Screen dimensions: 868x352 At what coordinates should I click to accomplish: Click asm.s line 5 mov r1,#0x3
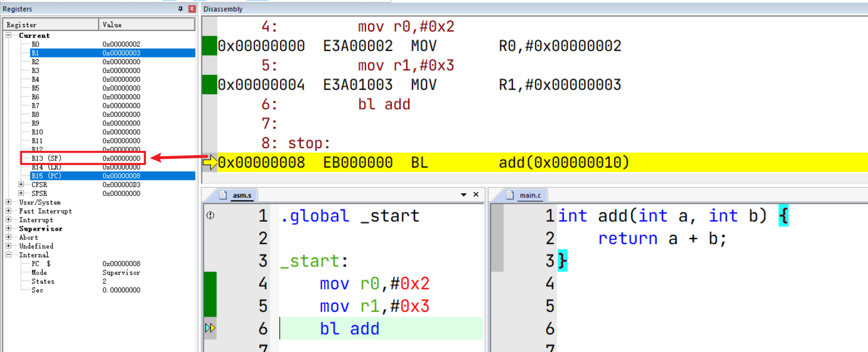tap(375, 306)
